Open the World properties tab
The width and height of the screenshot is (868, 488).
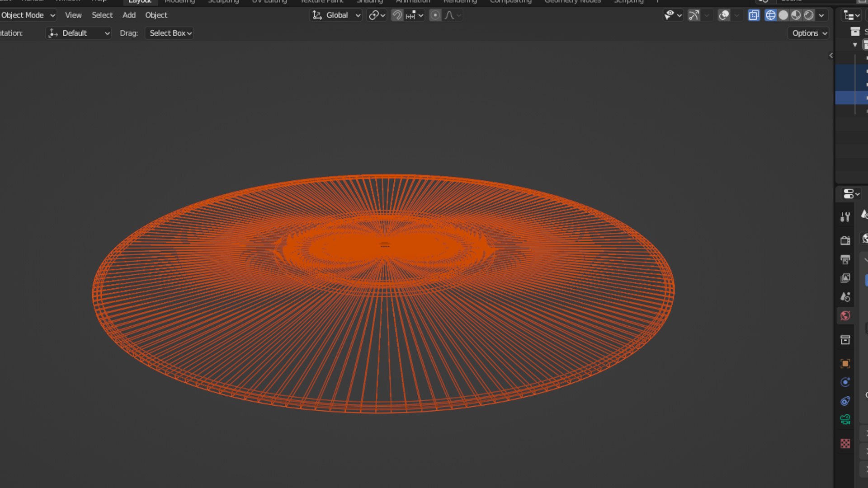coord(845,316)
